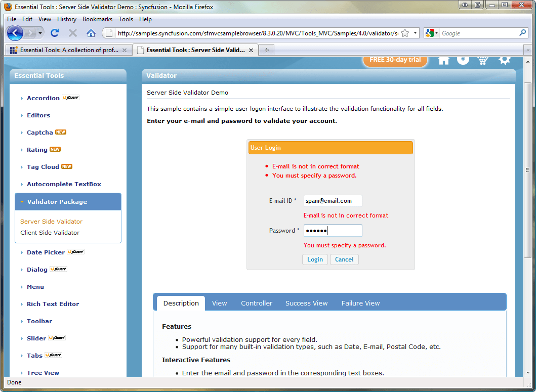Open a new tab with plus icon

point(267,50)
